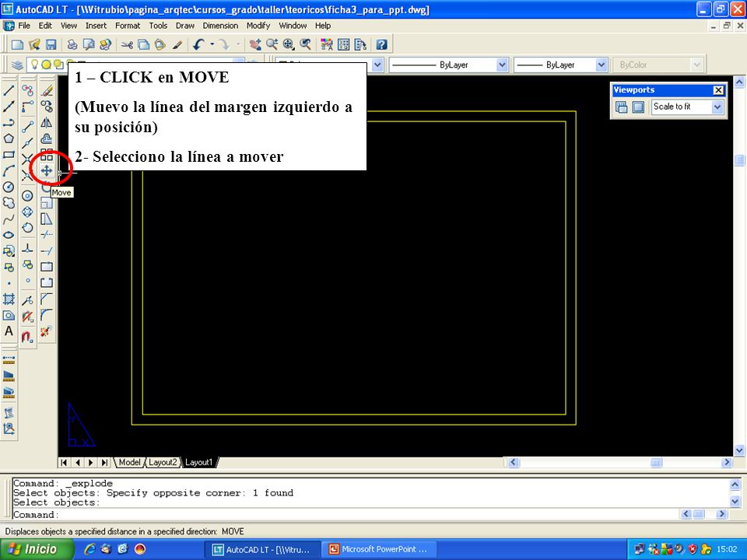Select the Revision Cloud tool
This screenshot has width=747, height=560.
click(9, 203)
